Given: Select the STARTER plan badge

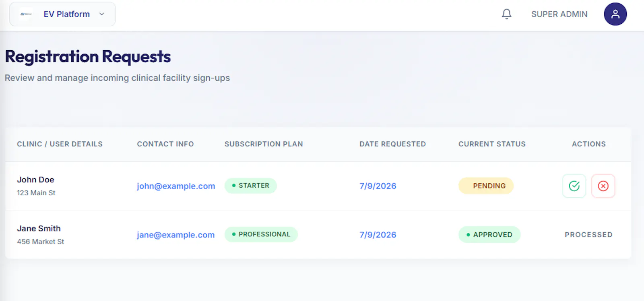Looking at the screenshot, I should point(250,186).
